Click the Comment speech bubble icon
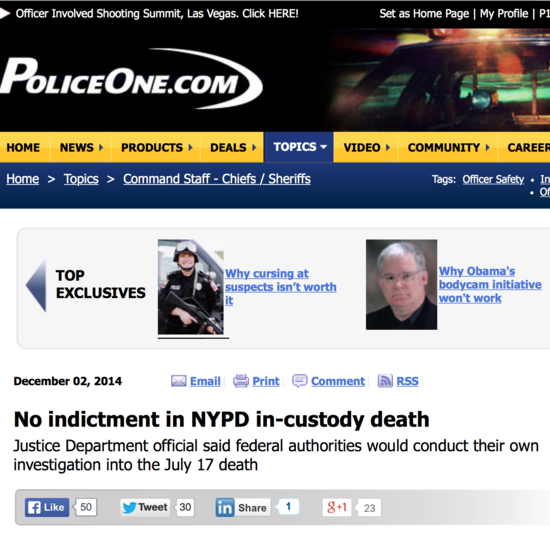This screenshot has height=536, width=550. (300, 381)
